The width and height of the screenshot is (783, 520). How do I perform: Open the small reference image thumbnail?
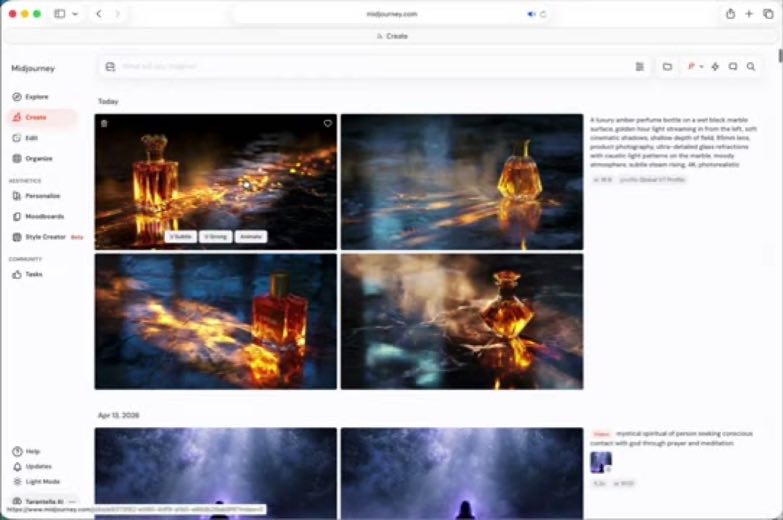(601, 462)
